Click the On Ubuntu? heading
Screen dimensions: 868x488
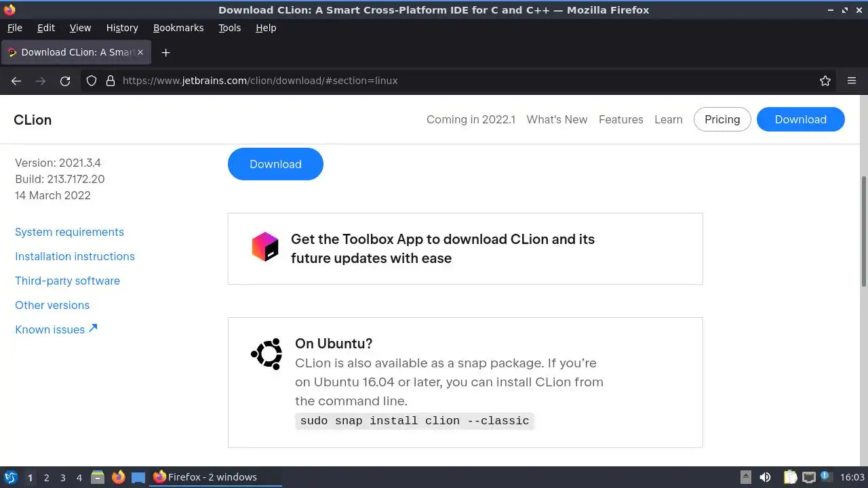click(334, 344)
